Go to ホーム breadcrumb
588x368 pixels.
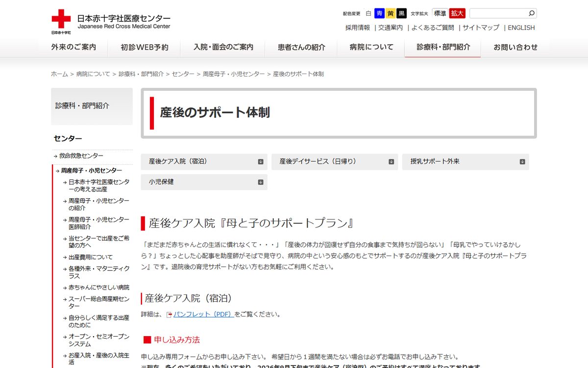click(x=59, y=74)
